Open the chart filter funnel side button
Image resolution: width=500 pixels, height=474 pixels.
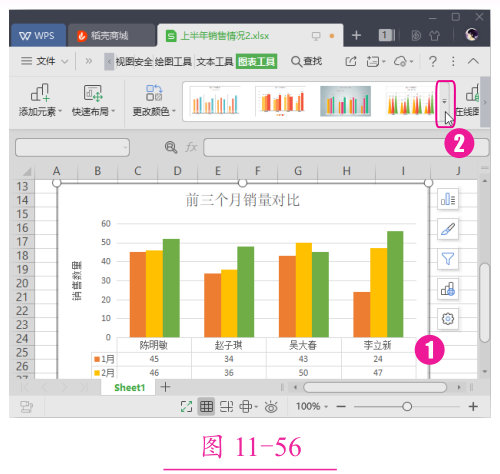[x=448, y=259]
